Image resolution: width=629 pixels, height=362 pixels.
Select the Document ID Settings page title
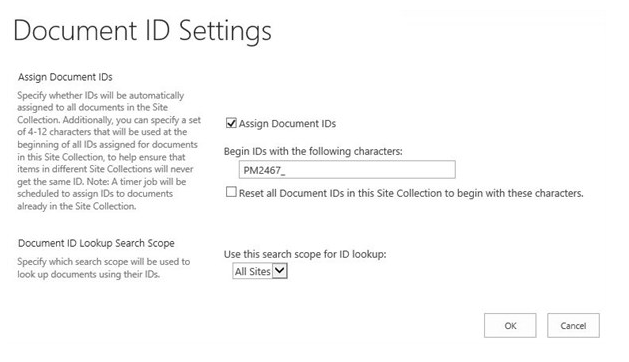pos(142,31)
